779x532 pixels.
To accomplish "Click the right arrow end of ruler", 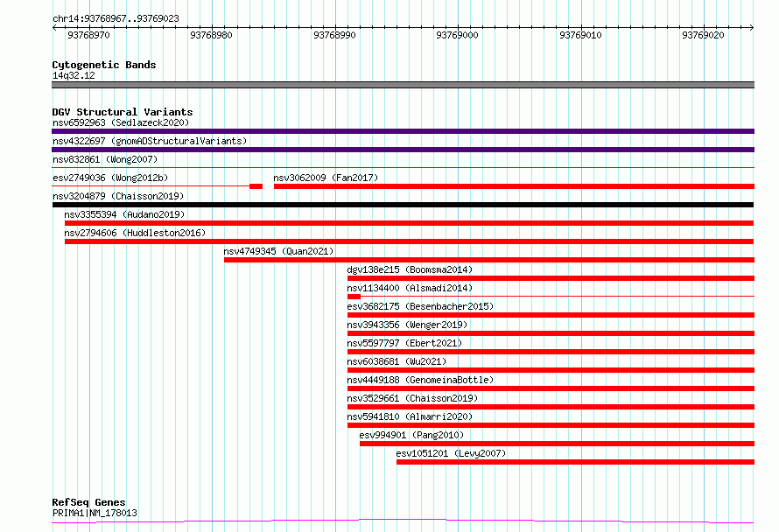I will [x=752, y=27].
